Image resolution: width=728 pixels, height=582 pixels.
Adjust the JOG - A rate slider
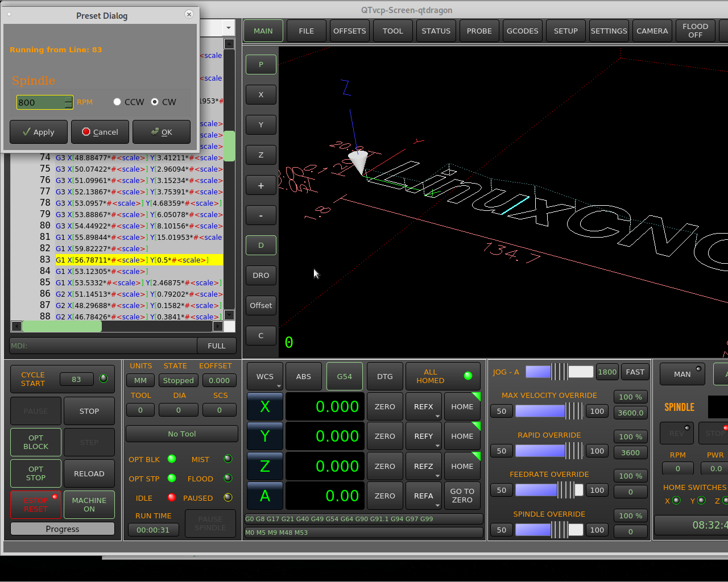point(560,372)
